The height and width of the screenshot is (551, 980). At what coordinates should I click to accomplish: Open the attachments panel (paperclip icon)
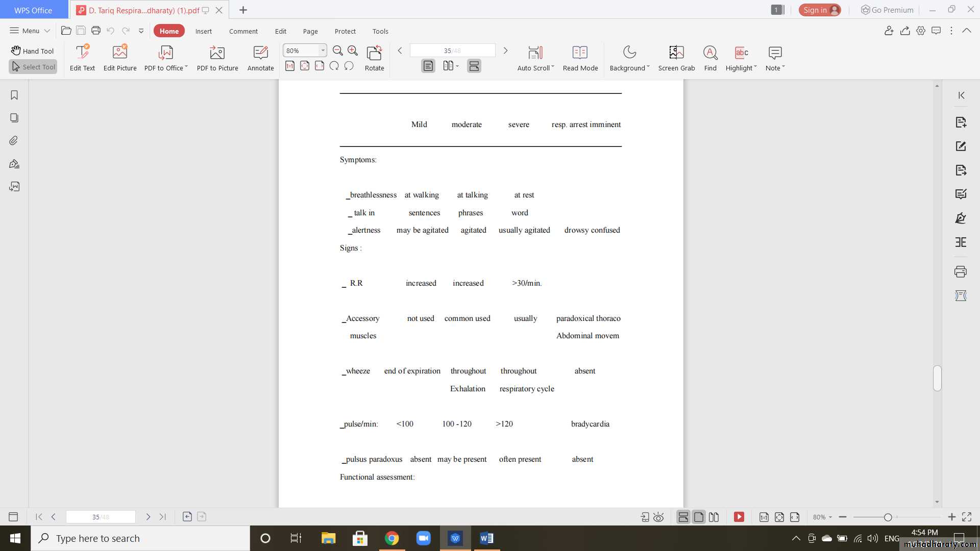coord(14,141)
